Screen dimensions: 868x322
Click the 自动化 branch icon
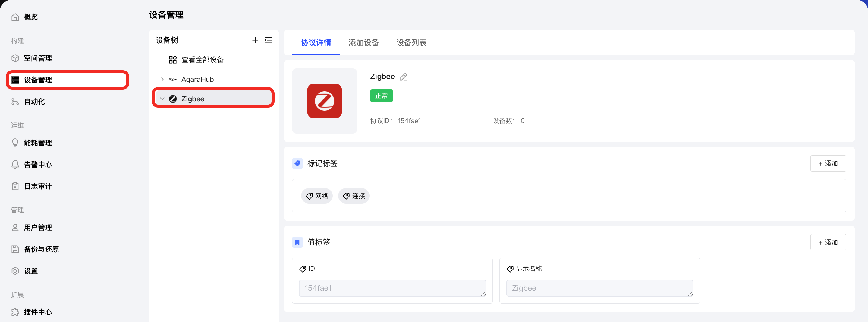point(15,102)
